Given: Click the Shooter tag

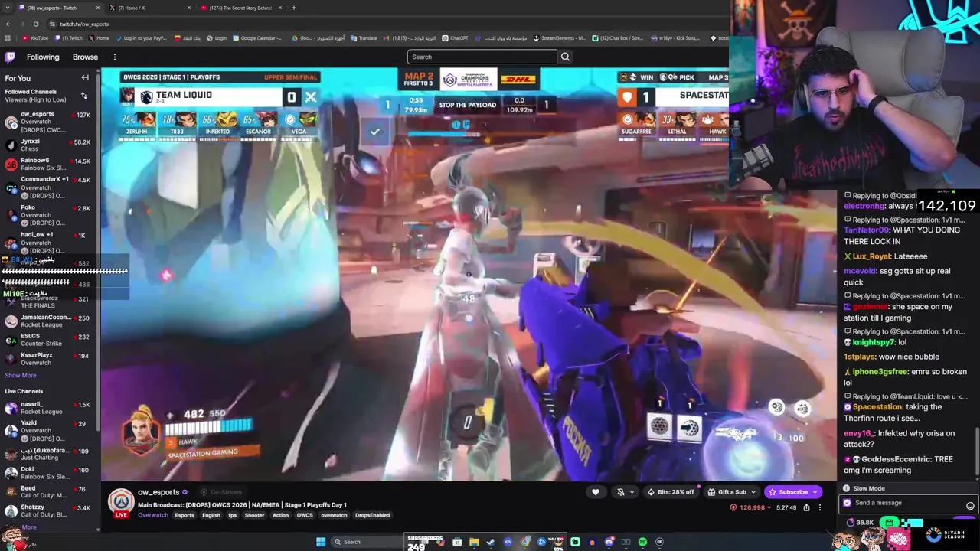Looking at the screenshot, I should click(254, 515).
